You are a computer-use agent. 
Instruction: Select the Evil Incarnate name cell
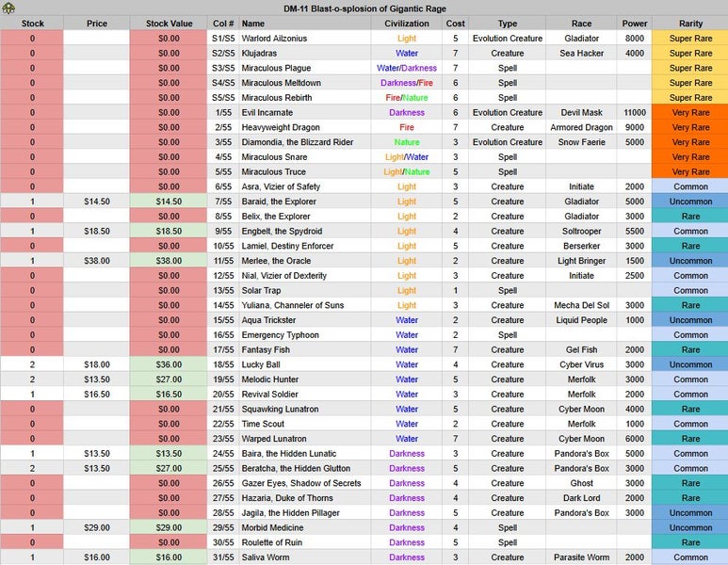305,112
